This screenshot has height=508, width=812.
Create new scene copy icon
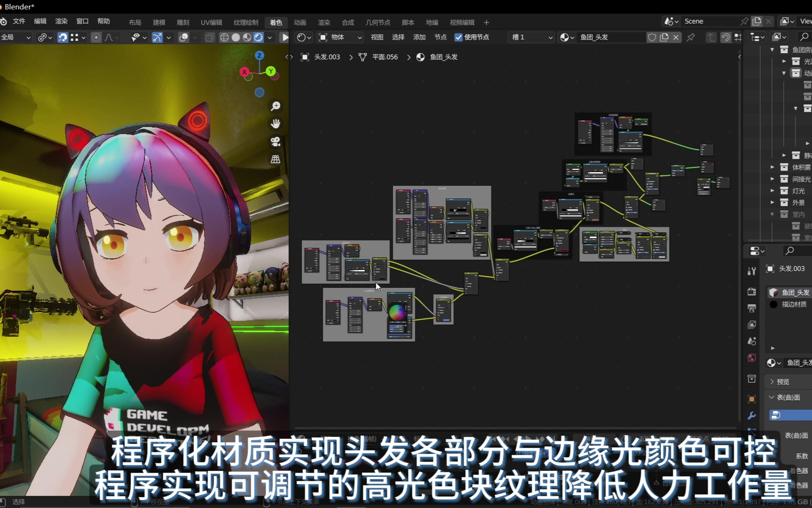click(x=757, y=21)
